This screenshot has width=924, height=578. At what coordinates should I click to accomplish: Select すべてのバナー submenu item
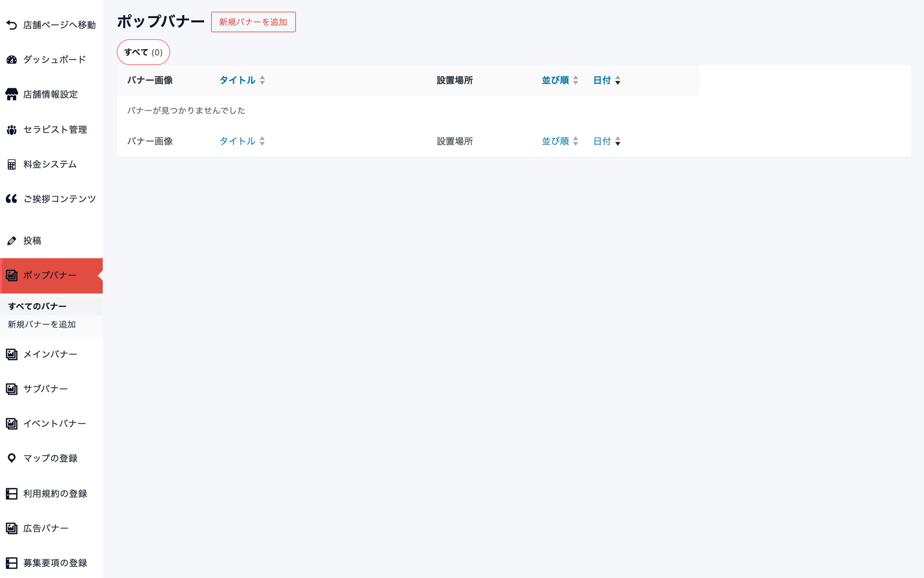pos(37,306)
